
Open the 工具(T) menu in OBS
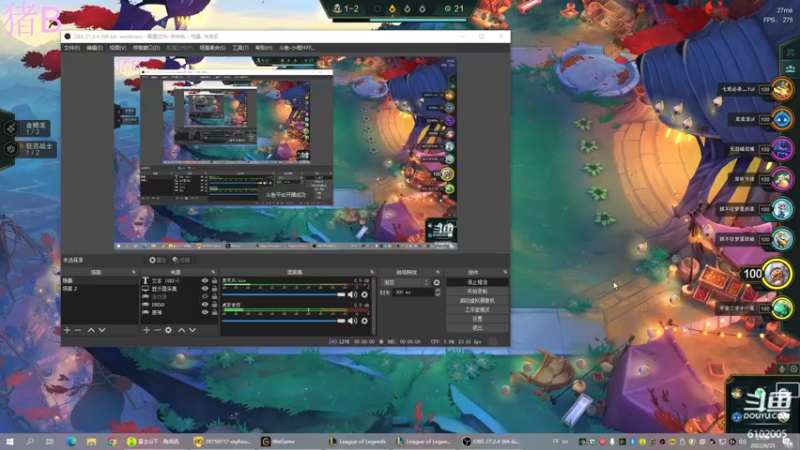click(240, 47)
